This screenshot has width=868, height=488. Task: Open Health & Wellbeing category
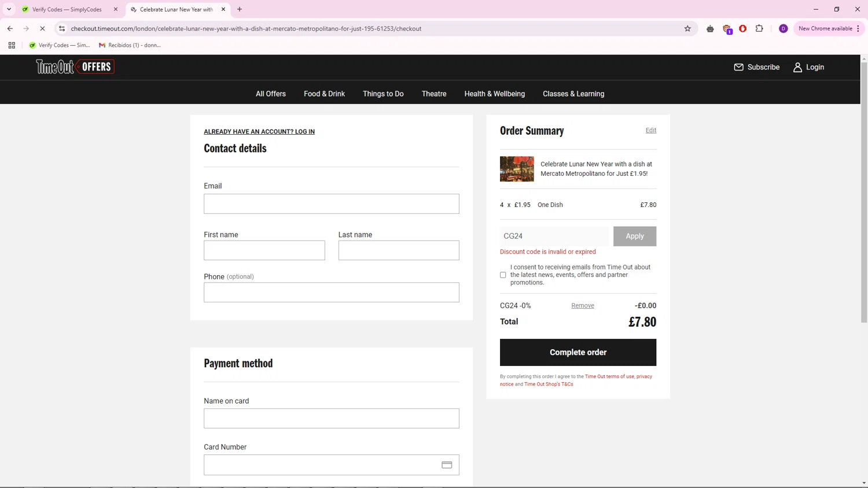coord(495,94)
